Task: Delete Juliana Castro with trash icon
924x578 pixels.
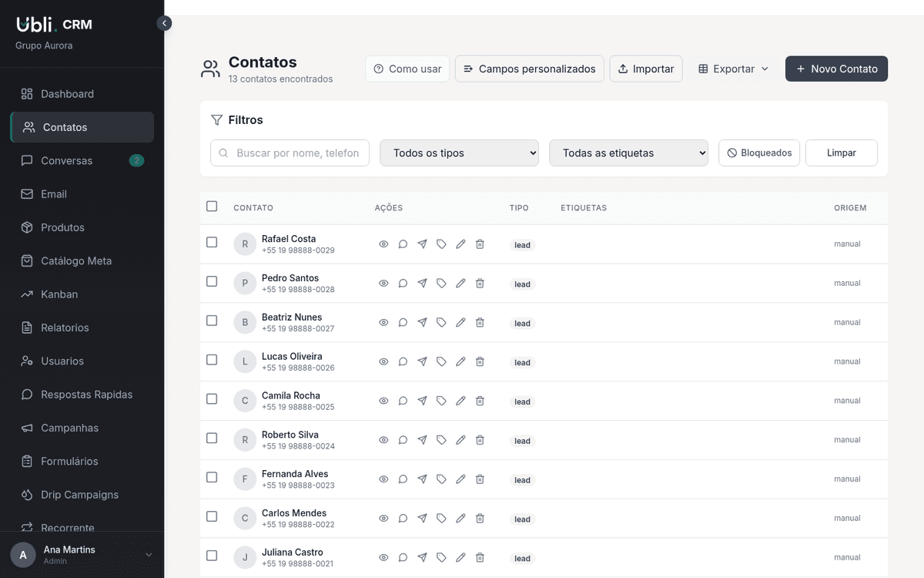Action: pyautogui.click(x=480, y=558)
